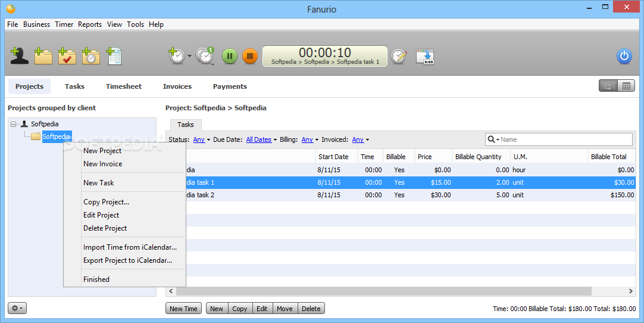Click the Copy button below task list
Image resolution: width=644 pixels, height=323 pixels.
[239, 309]
